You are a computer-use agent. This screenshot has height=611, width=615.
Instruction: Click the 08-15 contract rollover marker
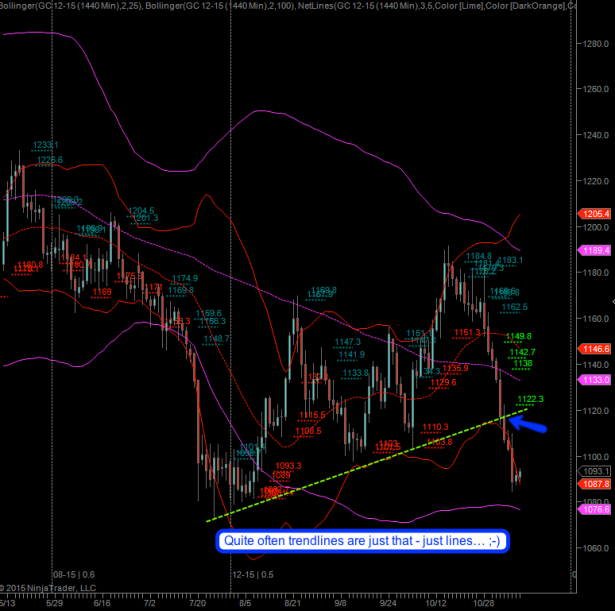click(71, 576)
